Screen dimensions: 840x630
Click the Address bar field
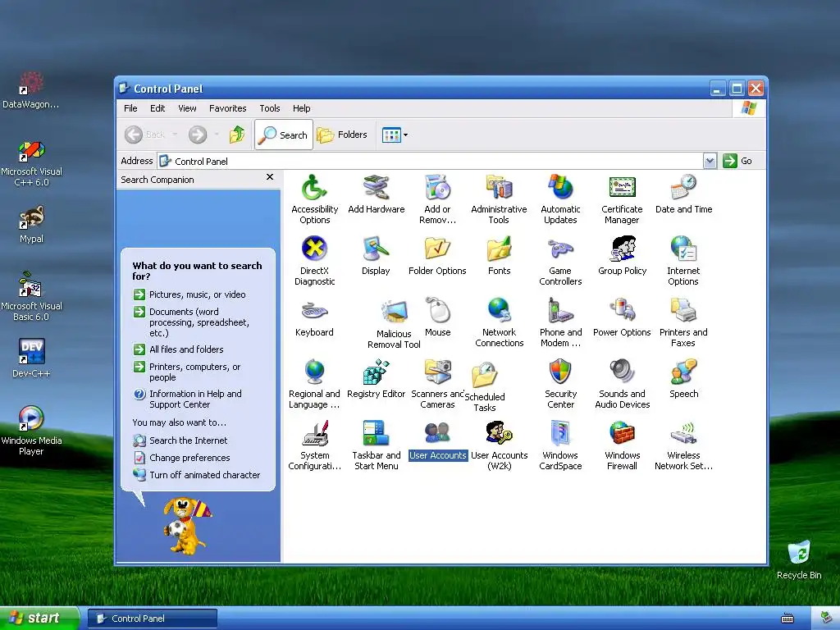431,161
